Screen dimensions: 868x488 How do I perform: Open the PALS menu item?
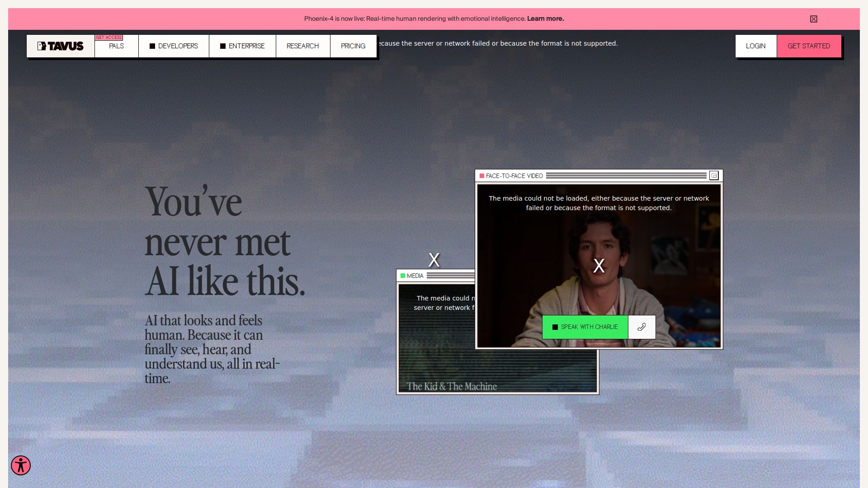116,46
